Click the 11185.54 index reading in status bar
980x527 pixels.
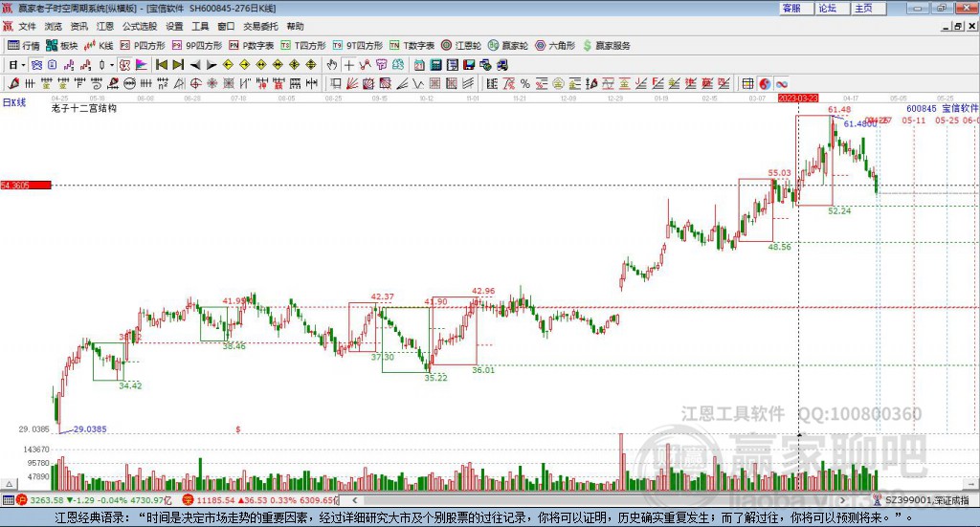215,500
